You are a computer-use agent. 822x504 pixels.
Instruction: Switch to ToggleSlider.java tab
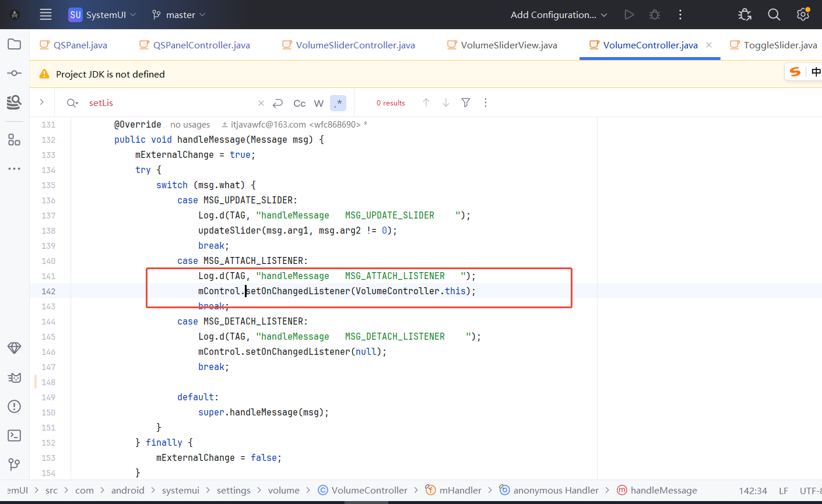774,45
